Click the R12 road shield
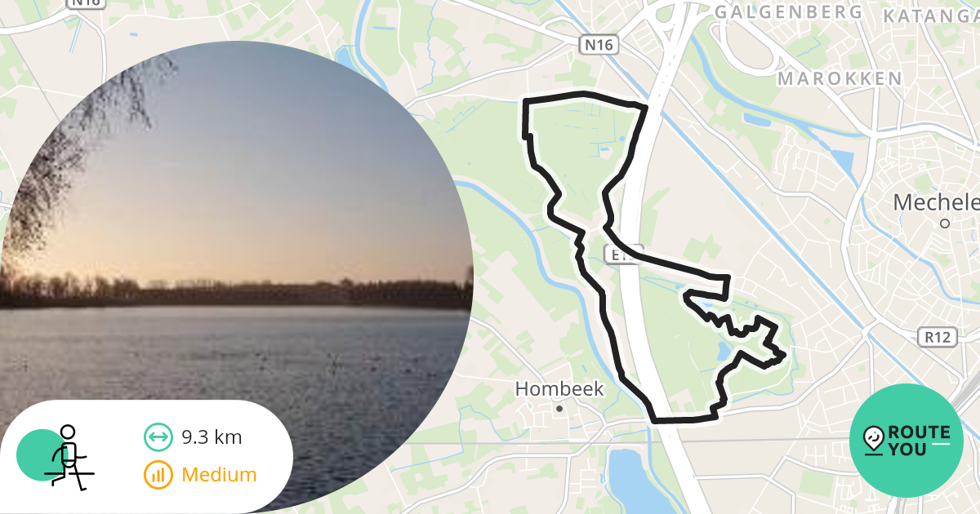The image size is (980, 514). click(x=937, y=336)
